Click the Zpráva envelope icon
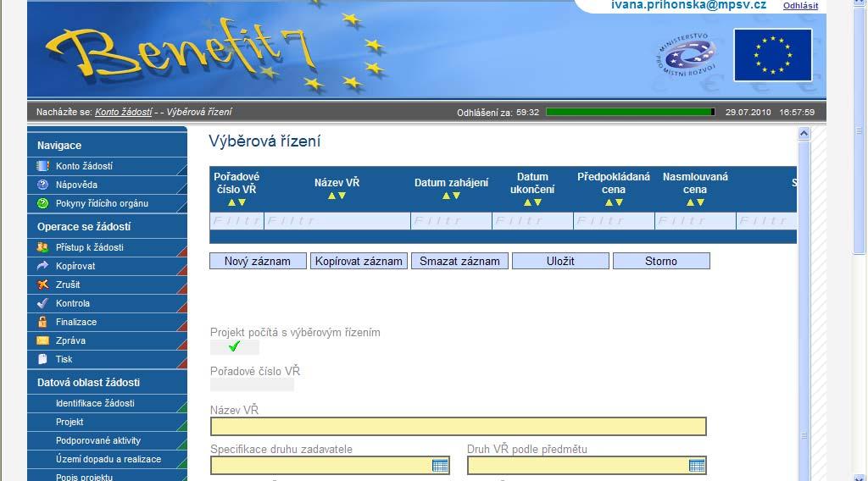Screen dimensions: 868x481 click(42, 340)
